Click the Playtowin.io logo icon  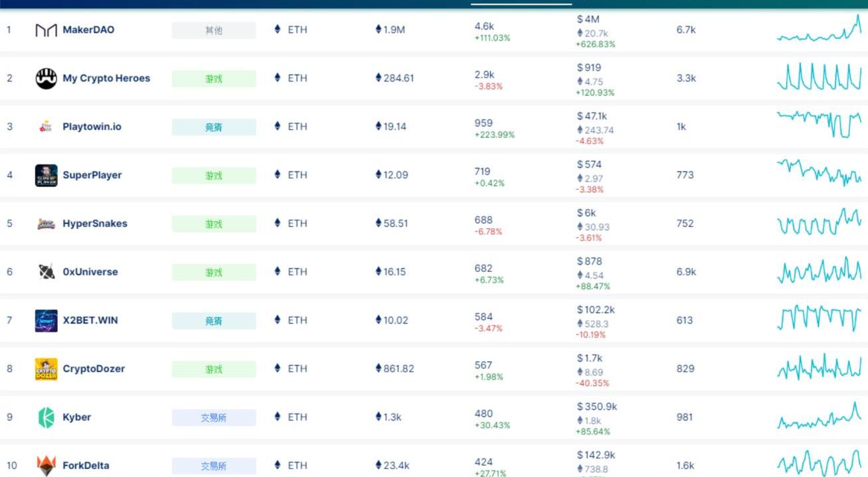coord(46,127)
